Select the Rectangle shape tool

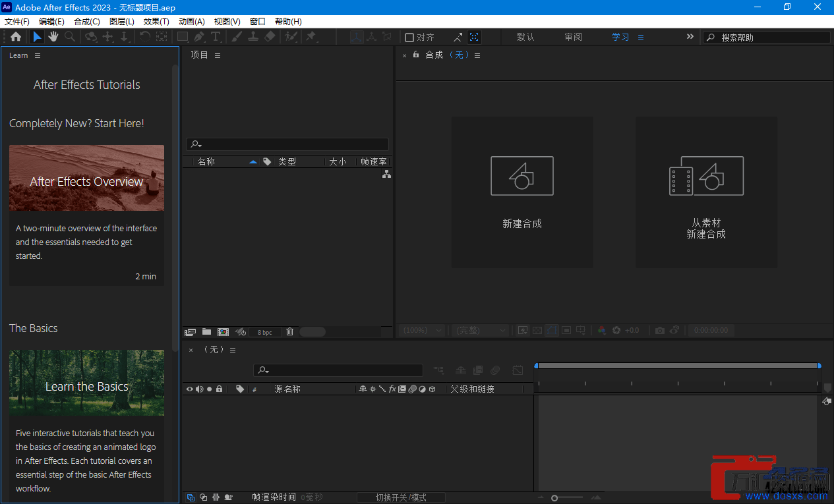tap(183, 37)
